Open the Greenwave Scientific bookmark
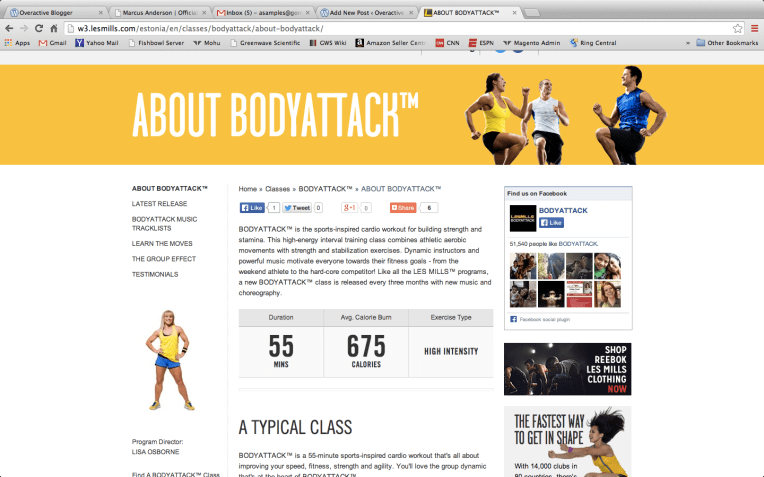Image resolution: width=764 pixels, height=477 pixels. 265,43
